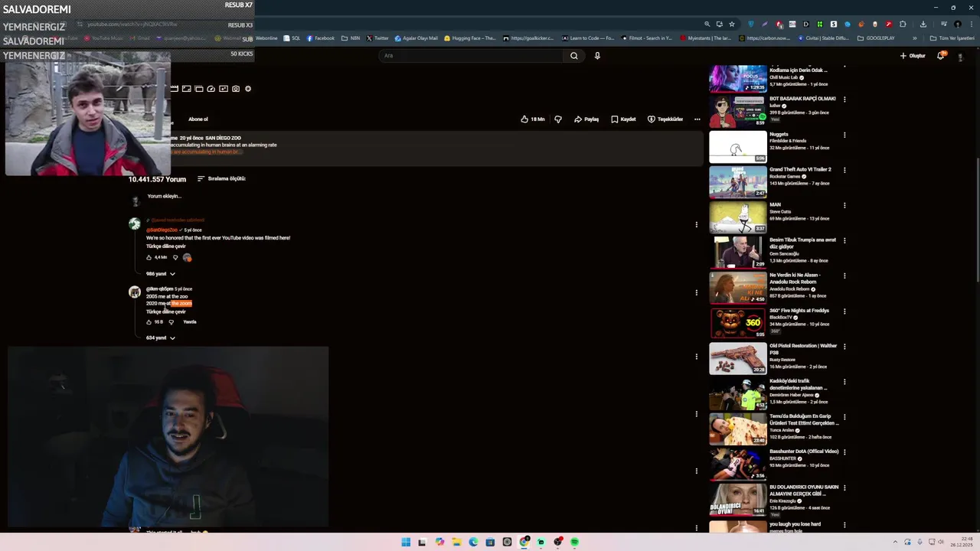Expand the 634 yanıt replies
This screenshot has height=551, width=980.
pyautogui.click(x=161, y=337)
